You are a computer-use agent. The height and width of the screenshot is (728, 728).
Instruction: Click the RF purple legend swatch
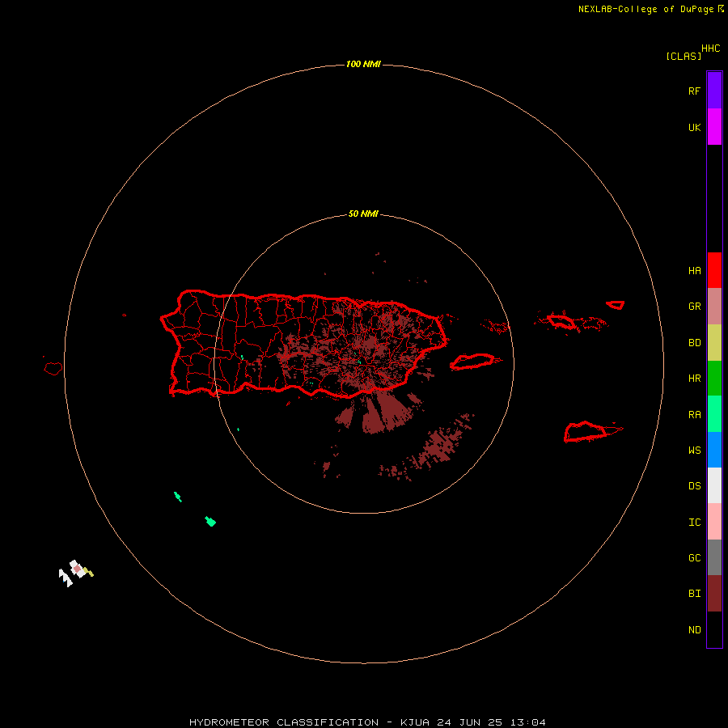(x=714, y=91)
